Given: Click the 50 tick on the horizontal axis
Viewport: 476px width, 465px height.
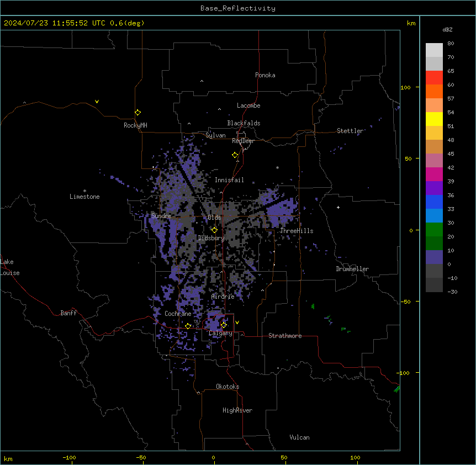Looking at the screenshot, I should tap(284, 457).
